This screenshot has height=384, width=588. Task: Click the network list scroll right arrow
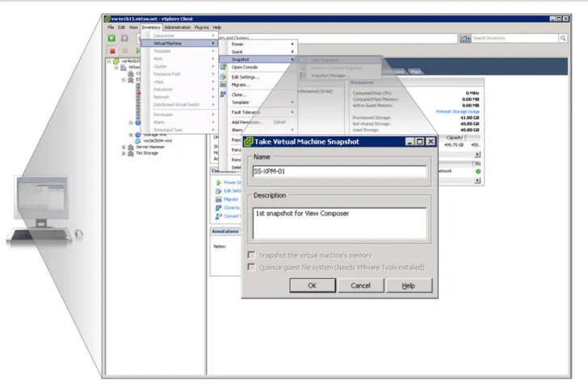click(x=477, y=181)
